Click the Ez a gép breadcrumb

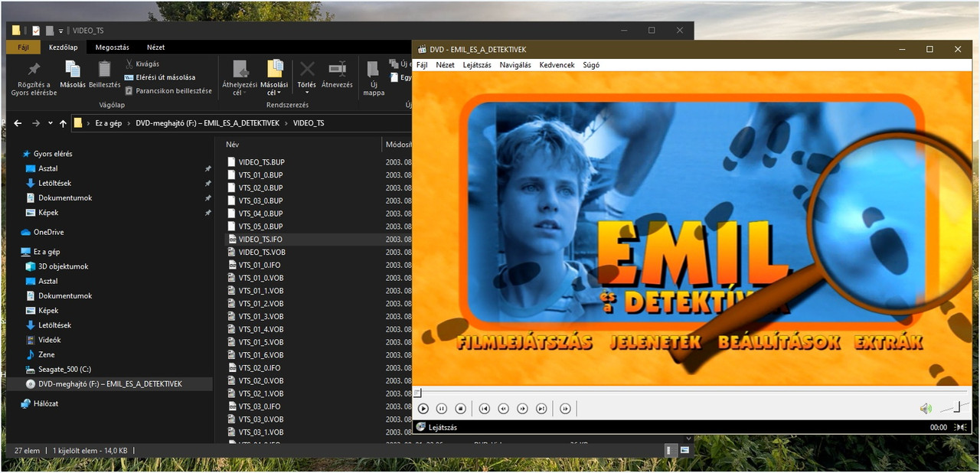(109, 122)
